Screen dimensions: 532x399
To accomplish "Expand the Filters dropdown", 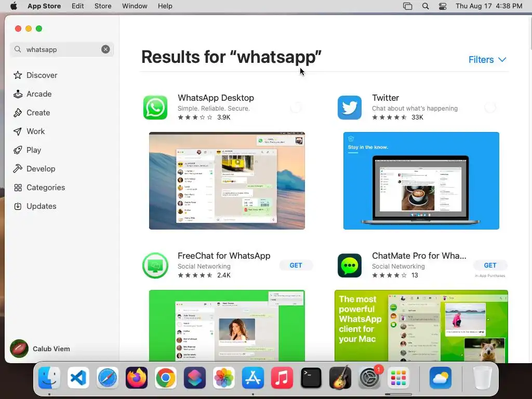I will tap(487, 60).
